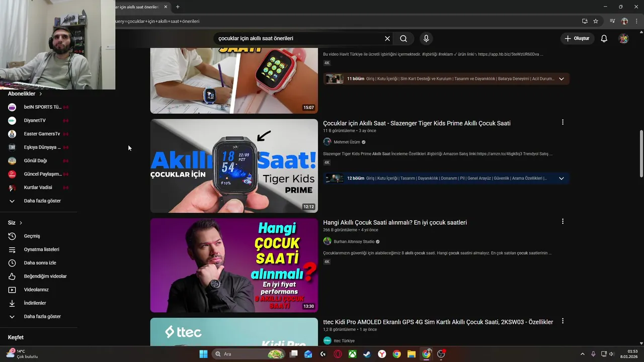Open options for Hangi Akıllı Çocuk Saati video
The width and height of the screenshot is (644, 362).
pyautogui.click(x=562, y=221)
